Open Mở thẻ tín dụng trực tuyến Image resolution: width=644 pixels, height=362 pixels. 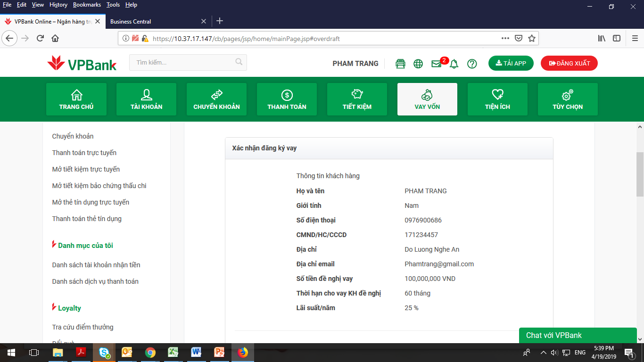pos(91,202)
